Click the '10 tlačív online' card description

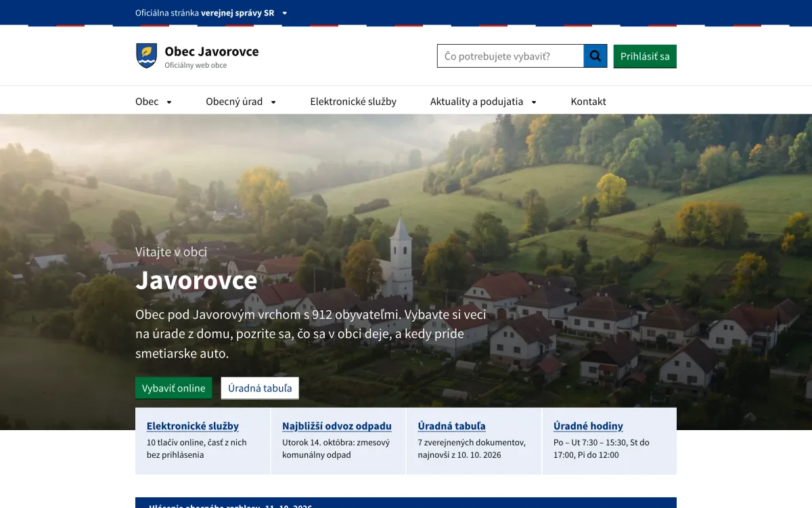pos(197,448)
